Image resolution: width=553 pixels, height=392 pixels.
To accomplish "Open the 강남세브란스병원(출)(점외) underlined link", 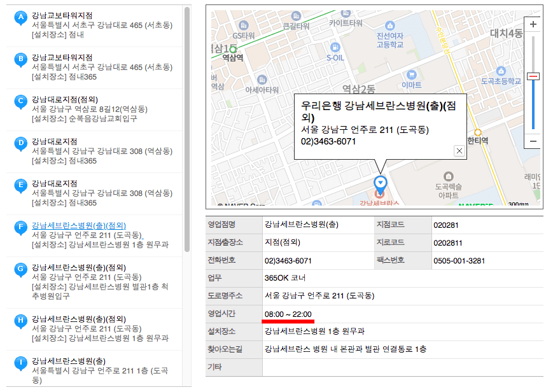I will coord(79,225).
